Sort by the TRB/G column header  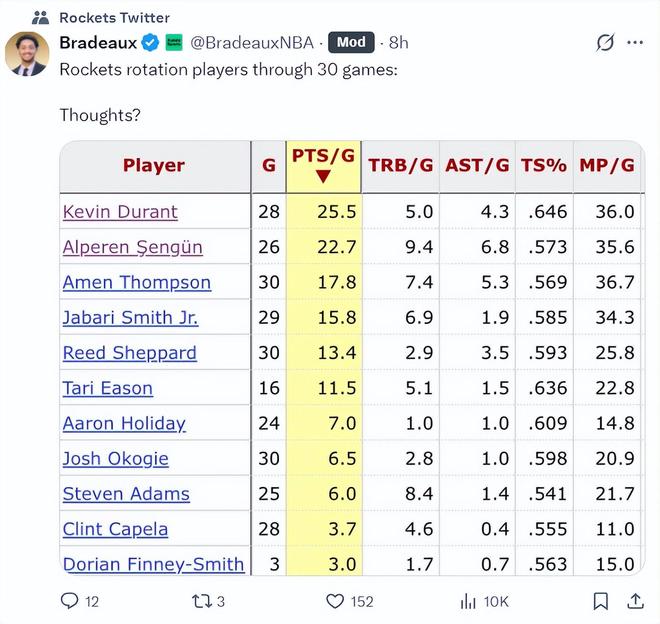(x=400, y=166)
